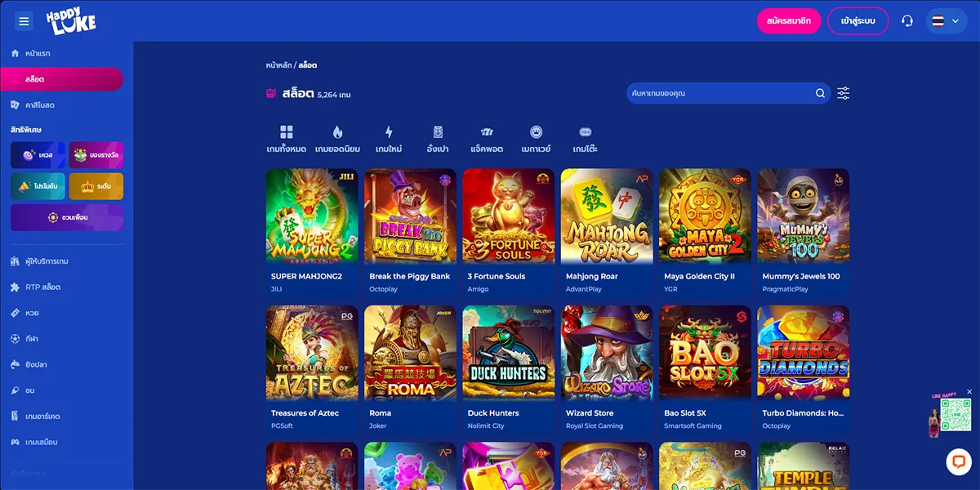The width and height of the screenshot is (980, 490).
Task: Select the เกมใหม่ new games tab
Action: (x=389, y=139)
